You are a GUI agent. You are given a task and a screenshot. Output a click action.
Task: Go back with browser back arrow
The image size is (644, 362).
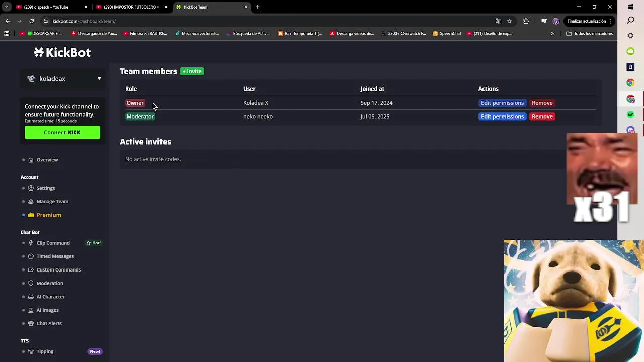[8, 21]
